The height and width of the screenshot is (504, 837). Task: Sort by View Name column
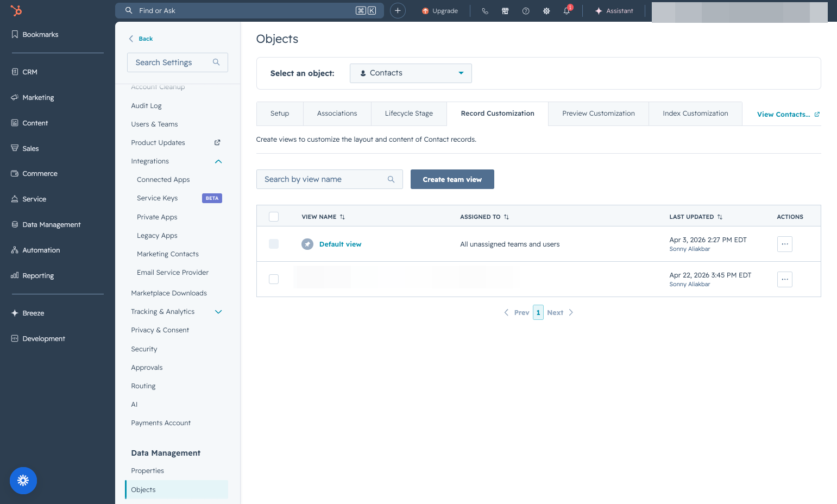pyautogui.click(x=323, y=217)
